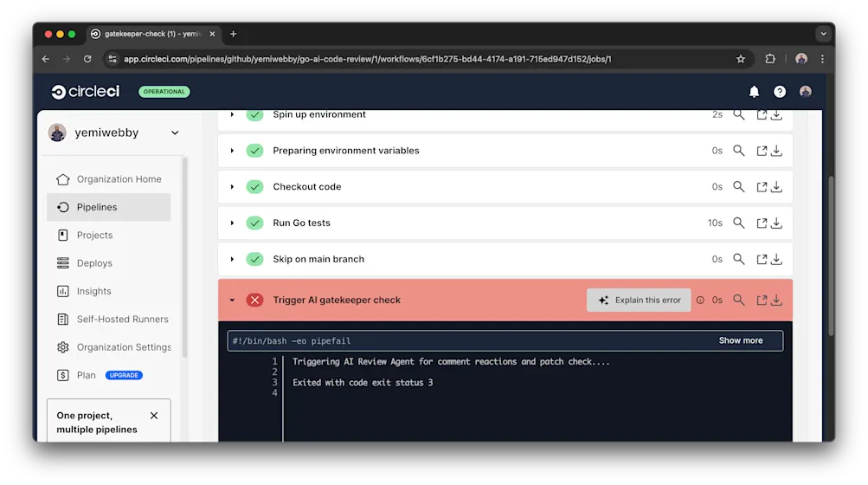Open the Chrome three-dot menu
Screen dimensions: 868x485
tap(823, 59)
